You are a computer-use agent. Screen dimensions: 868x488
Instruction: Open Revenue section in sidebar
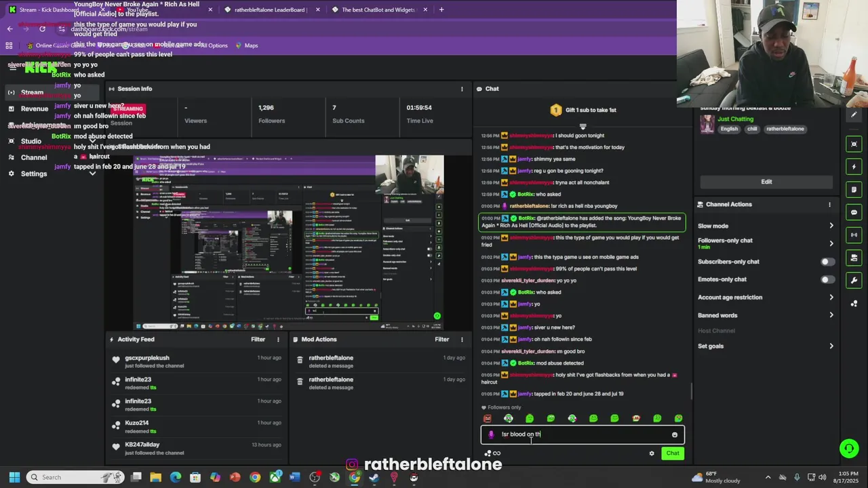pos(34,108)
